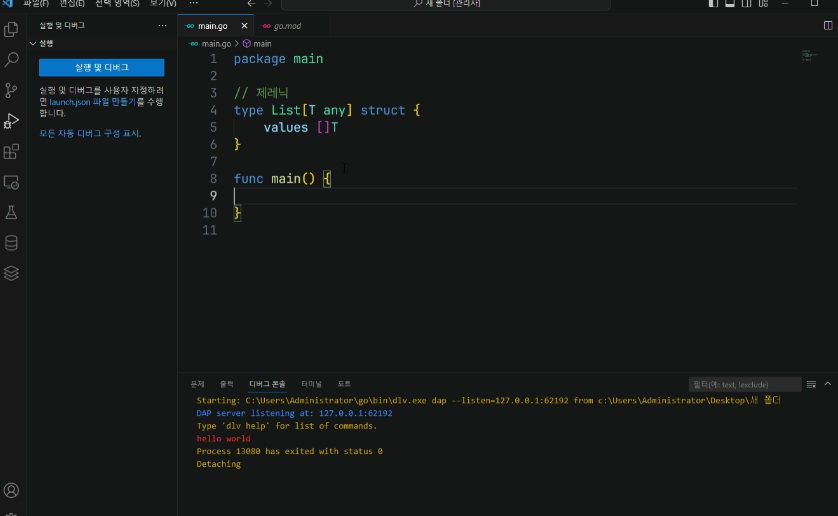Click the blue 실행 및 디버그 button
This screenshot has width=838, height=516.
pos(102,67)
